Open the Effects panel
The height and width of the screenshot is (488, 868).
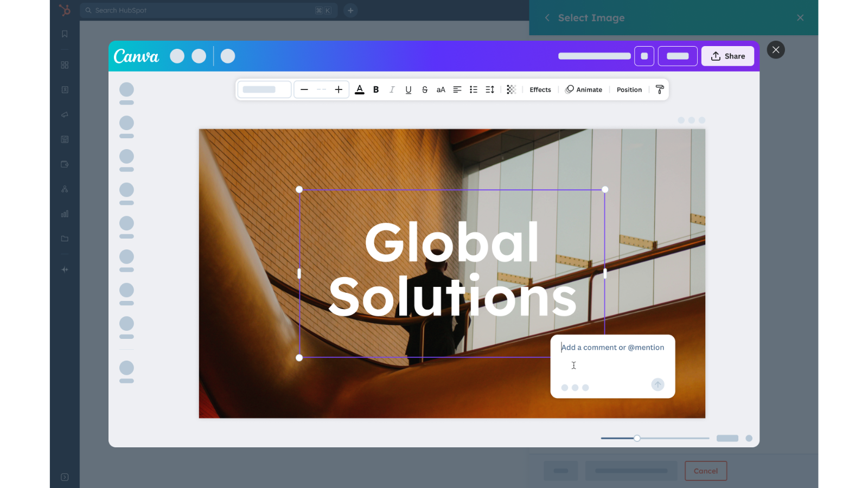coord(540,89)
